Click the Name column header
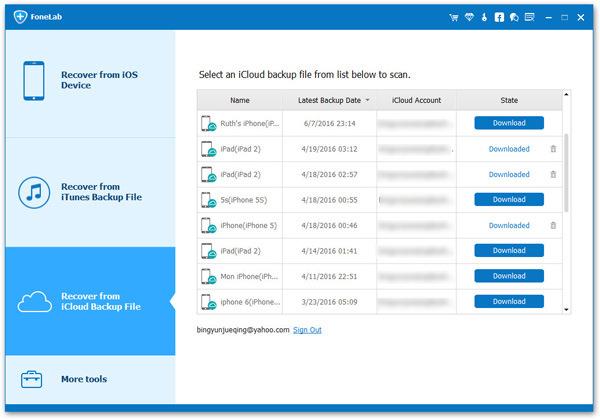600x419 pixels. pyautogui.click(x=240, y=100)
